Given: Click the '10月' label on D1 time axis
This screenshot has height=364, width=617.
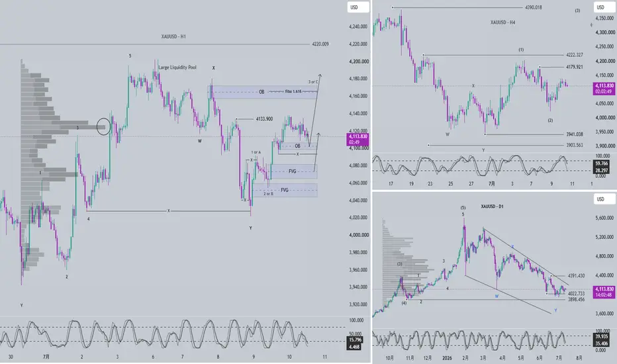Looking at the screenshot, I should click(389, 358).
